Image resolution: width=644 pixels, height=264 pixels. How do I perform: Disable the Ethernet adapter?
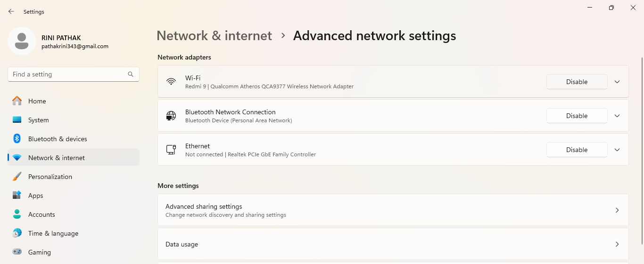(x=577, y=150)
